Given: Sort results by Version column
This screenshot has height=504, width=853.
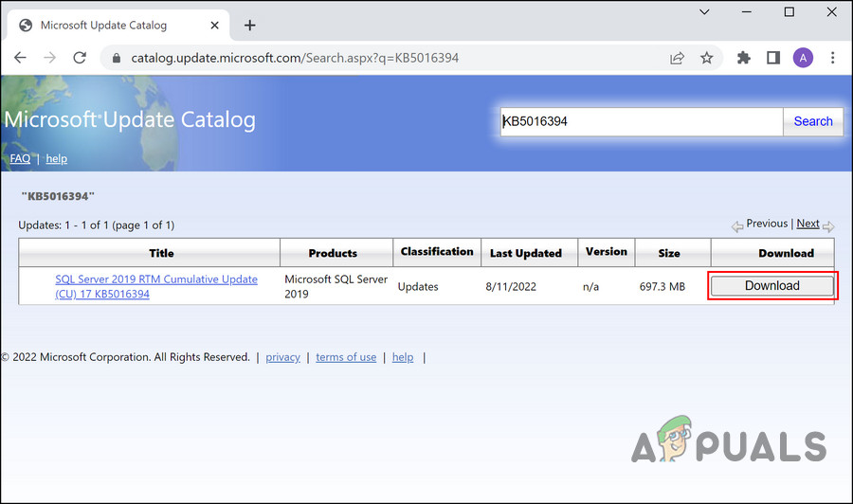Looking at the screenshot, I should click(606, 252).
